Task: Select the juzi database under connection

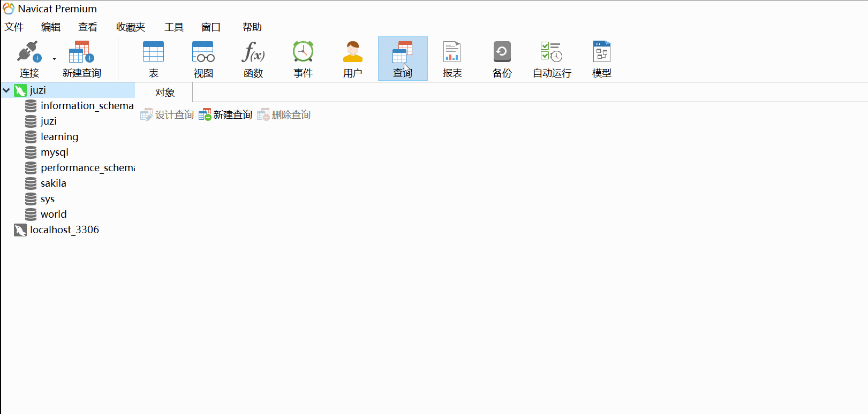Action: [49, 121]
